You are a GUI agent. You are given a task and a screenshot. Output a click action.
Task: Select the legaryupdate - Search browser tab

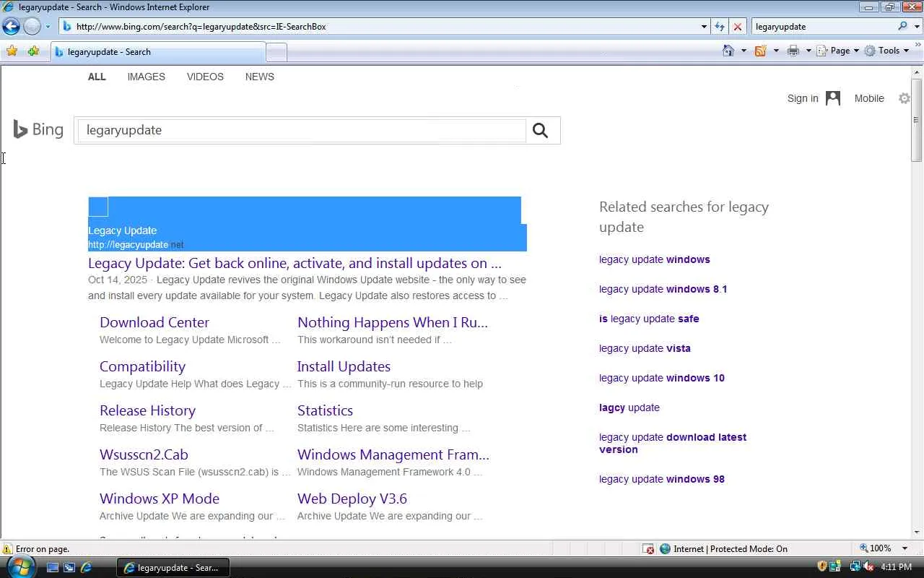158,52
